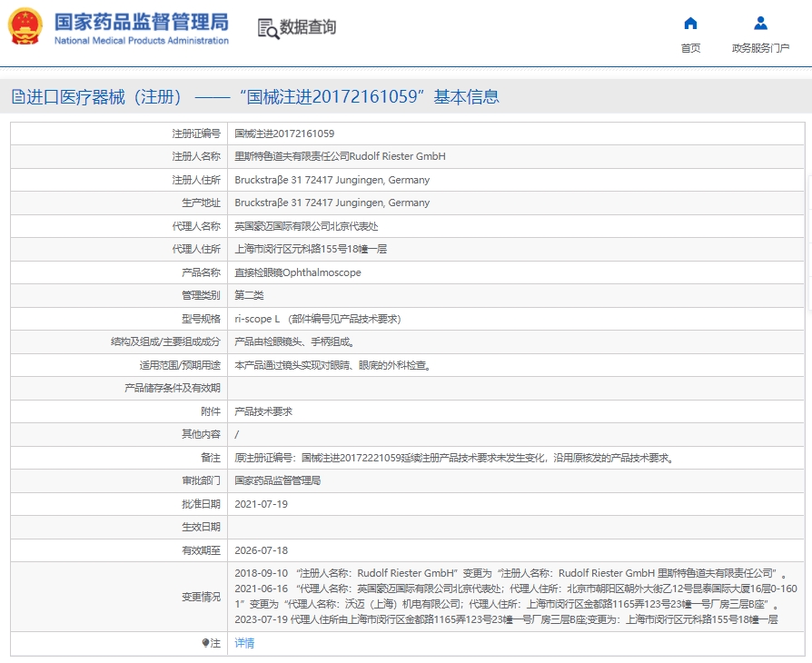Click 国家药品监督管理局 site title text
The width and height of the screenshot is (812, 663).
[141, 23]
